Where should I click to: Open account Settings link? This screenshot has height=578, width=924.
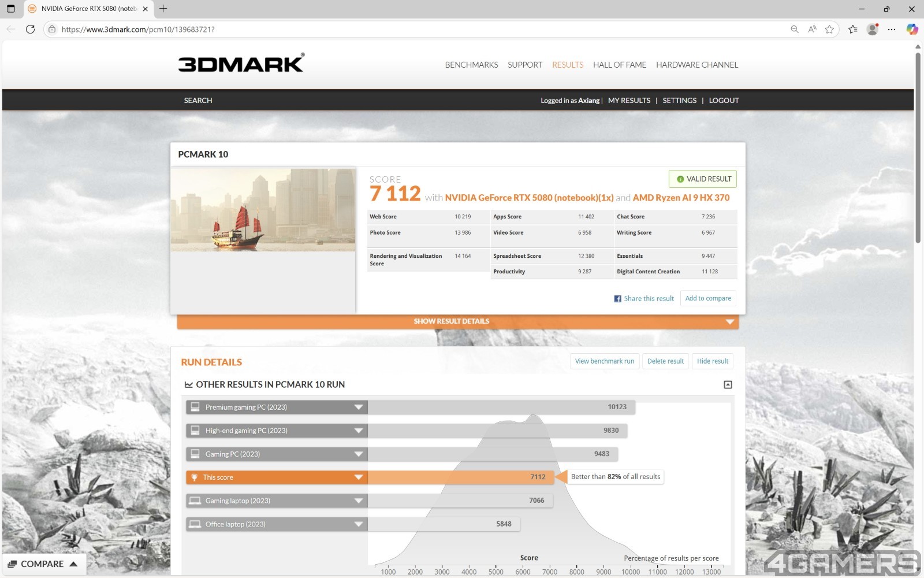tap(679, 101)
